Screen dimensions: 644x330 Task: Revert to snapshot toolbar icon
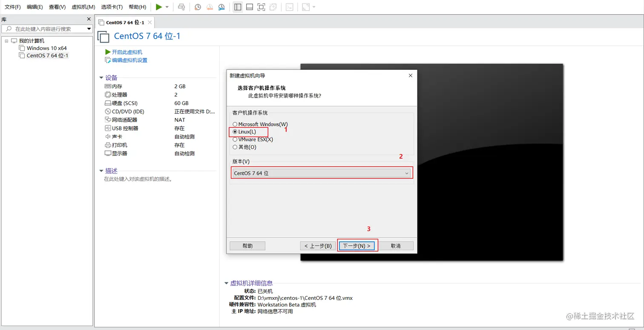(x=210, y=7)
